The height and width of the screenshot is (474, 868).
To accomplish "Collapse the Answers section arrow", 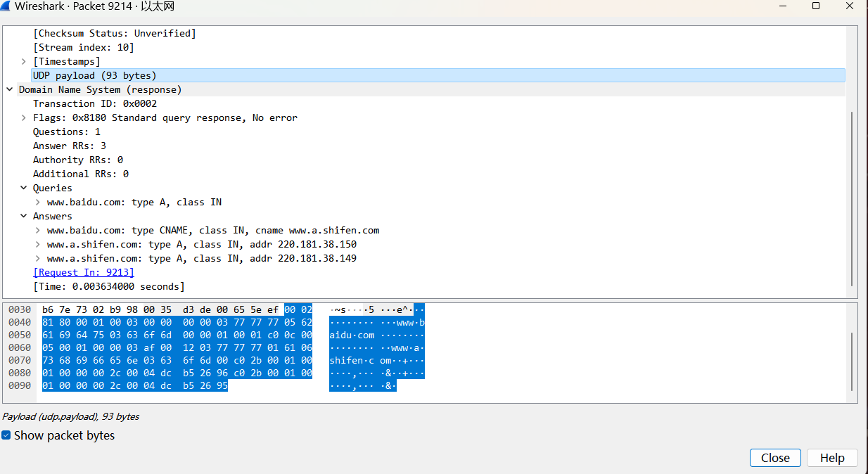I will (x=24, y=216).
